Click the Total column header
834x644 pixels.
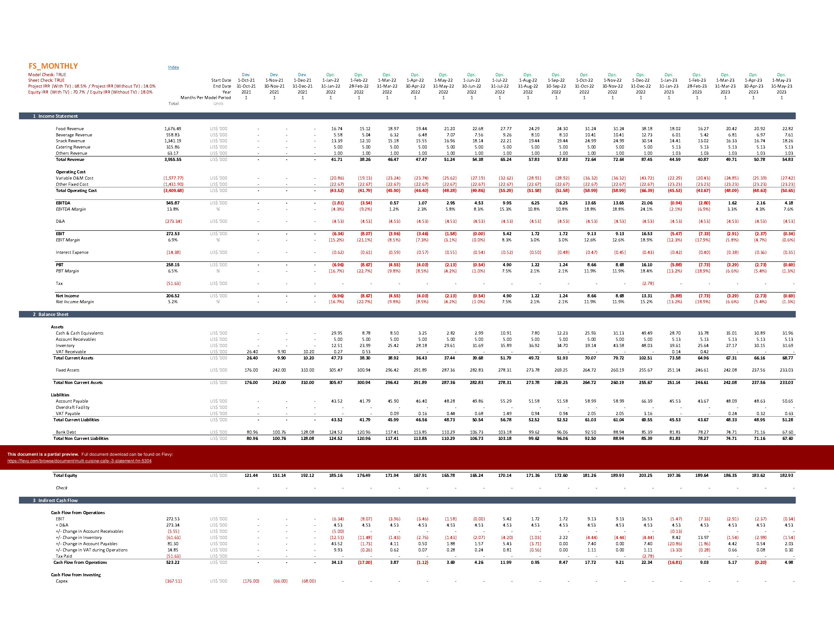[173, 103]
